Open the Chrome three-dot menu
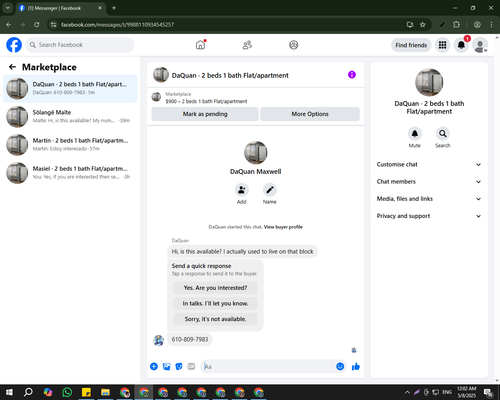This screenshot has width=500, height=400. point(491,25)
